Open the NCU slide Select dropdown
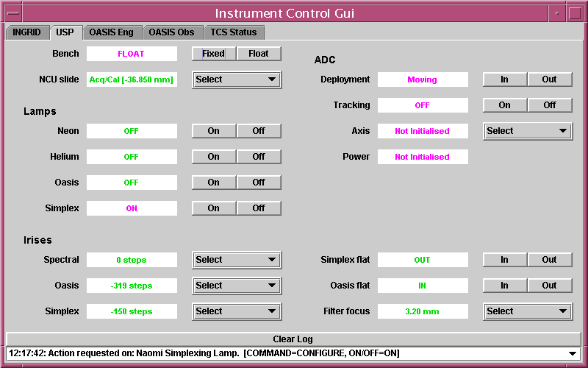 click(237, 79)
